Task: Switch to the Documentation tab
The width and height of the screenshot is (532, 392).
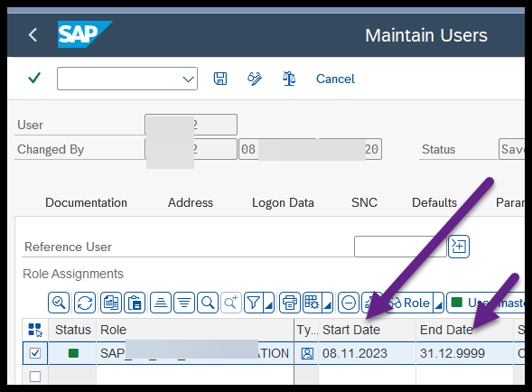Action: point(86,202)
